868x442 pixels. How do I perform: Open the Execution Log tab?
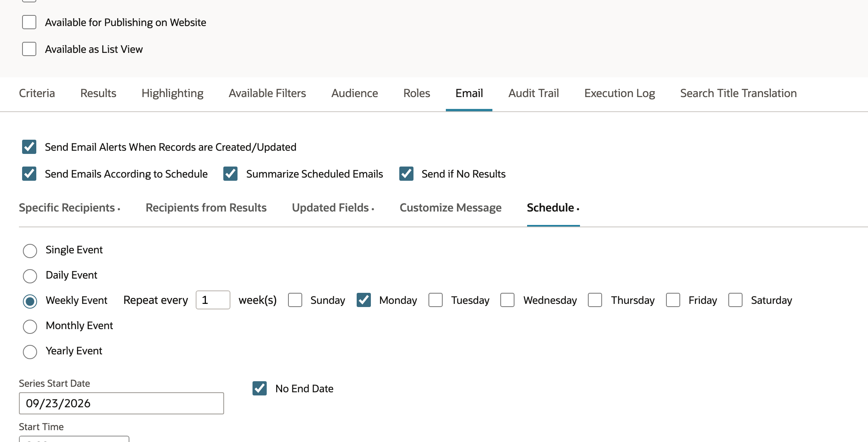pos(619,93)
